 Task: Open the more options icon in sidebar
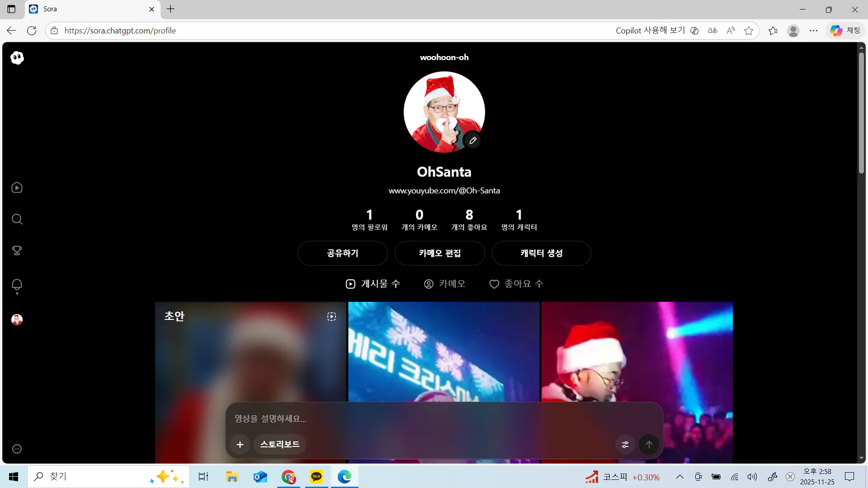tap(17, 449)
